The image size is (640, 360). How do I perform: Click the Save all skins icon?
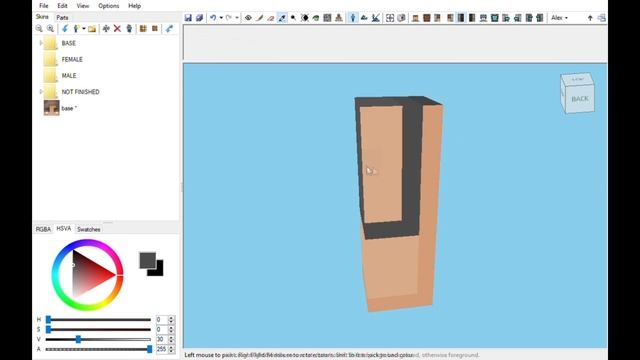click(x=199, y=18)
